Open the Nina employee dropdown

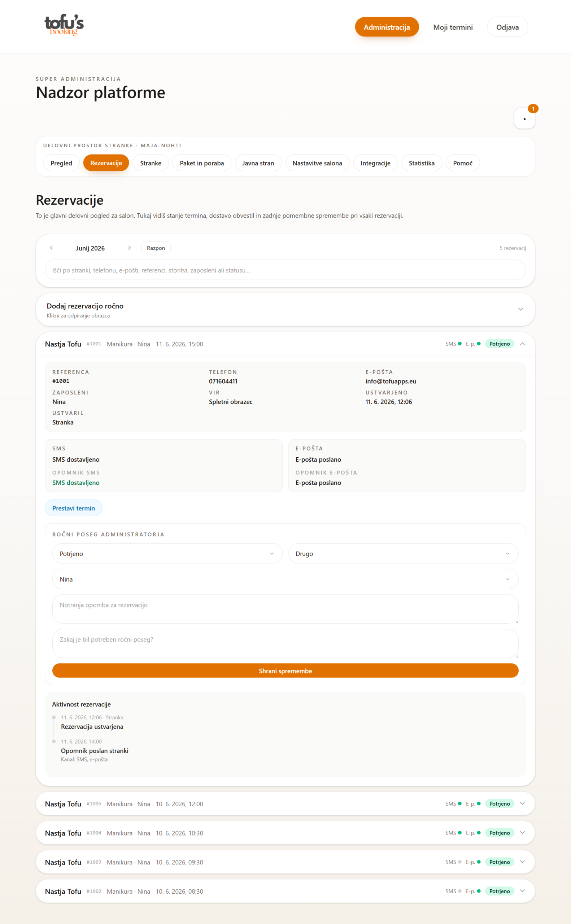[x=285, y=579]
